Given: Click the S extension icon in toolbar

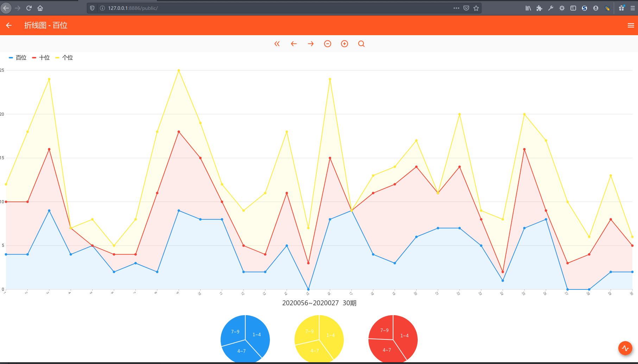Looking at the screenshot, I should pyautogui.click(x=585, y=8).
